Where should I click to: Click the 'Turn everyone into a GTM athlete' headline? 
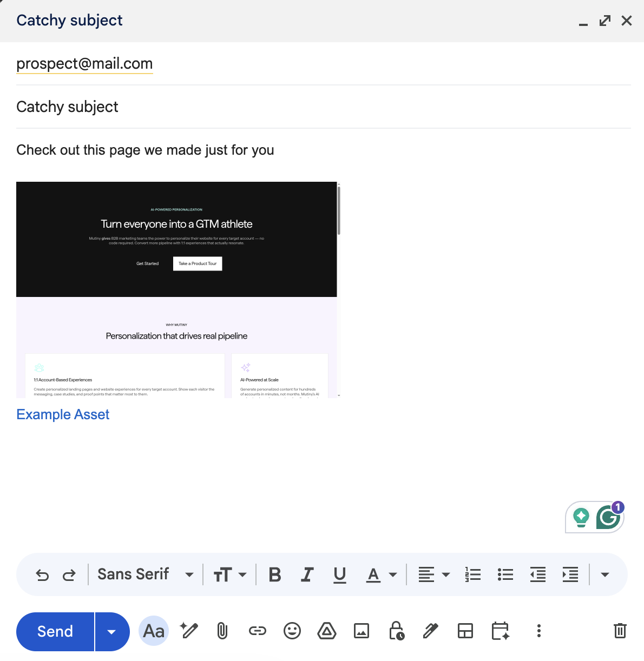click(x=176, y=224)
